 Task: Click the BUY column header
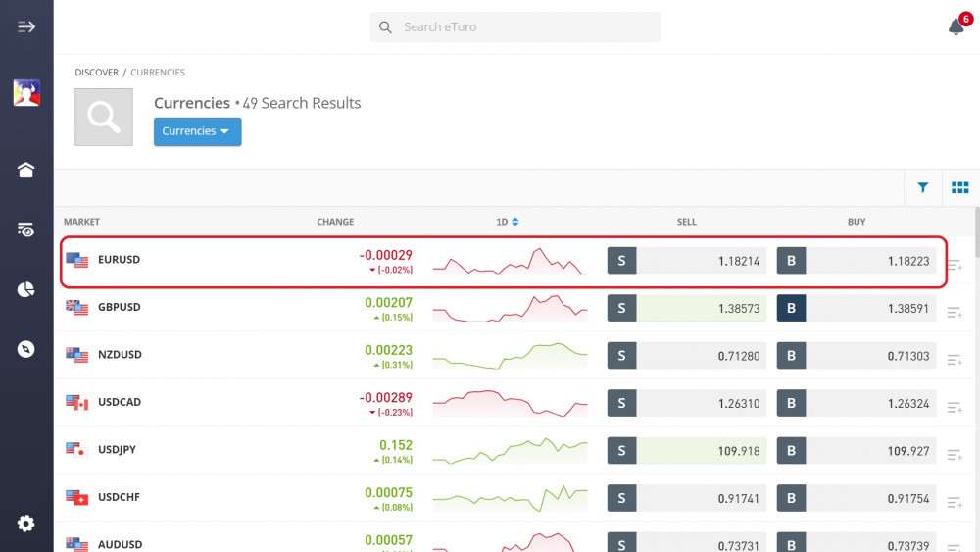[857, 222]
